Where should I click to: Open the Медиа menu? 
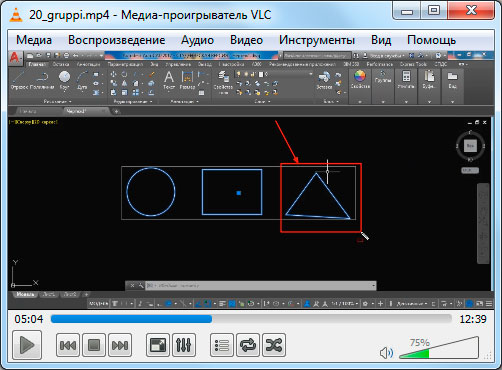[x=34, y=40]
